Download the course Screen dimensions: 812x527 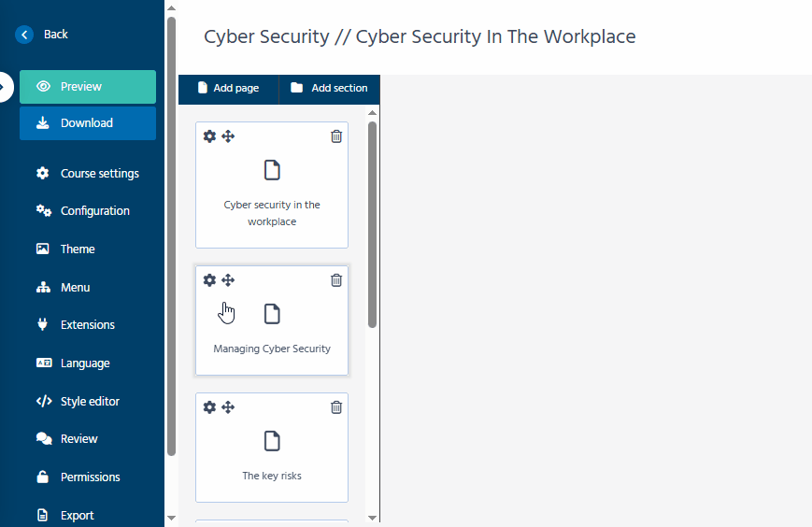point(88,123)
